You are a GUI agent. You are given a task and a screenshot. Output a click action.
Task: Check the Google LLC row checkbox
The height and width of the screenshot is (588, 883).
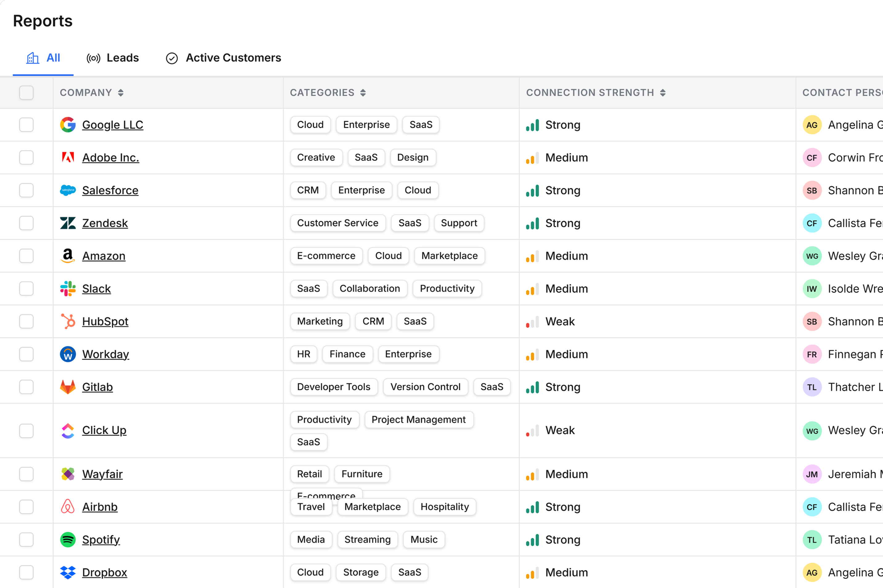tap(26, 125)
